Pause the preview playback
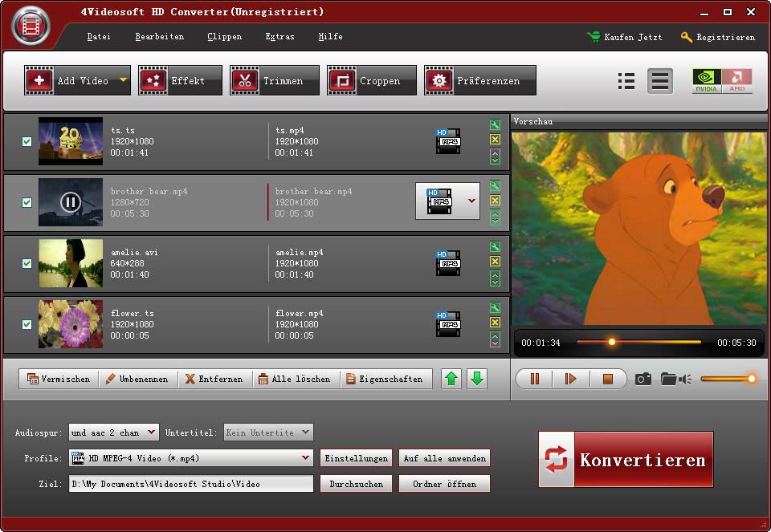Viewport: 771px width, 532px height. click(535, 379)
